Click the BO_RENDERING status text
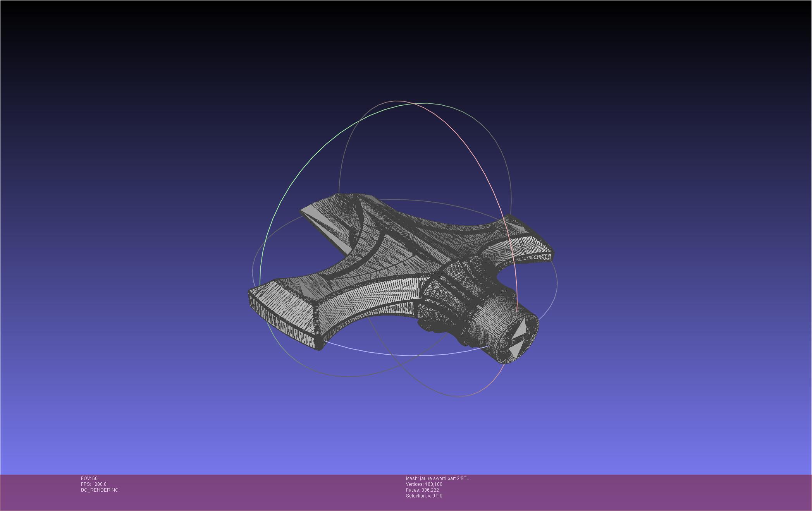 pos(100,490)
